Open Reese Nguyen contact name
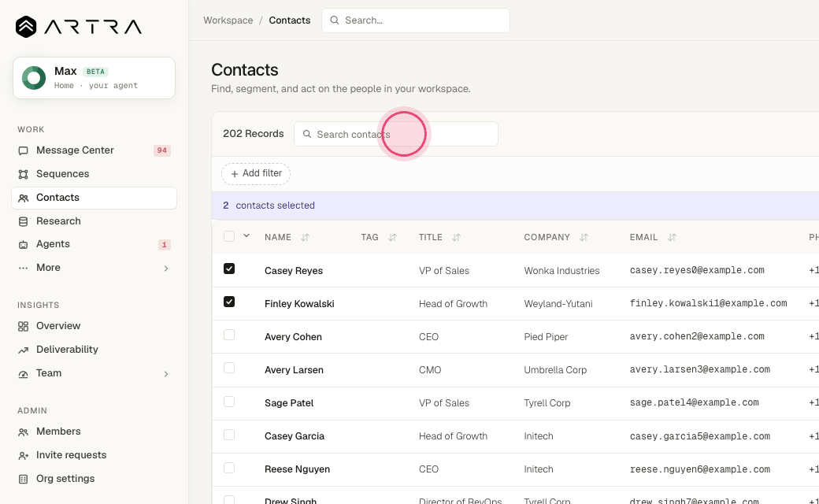 pos(297,469)
